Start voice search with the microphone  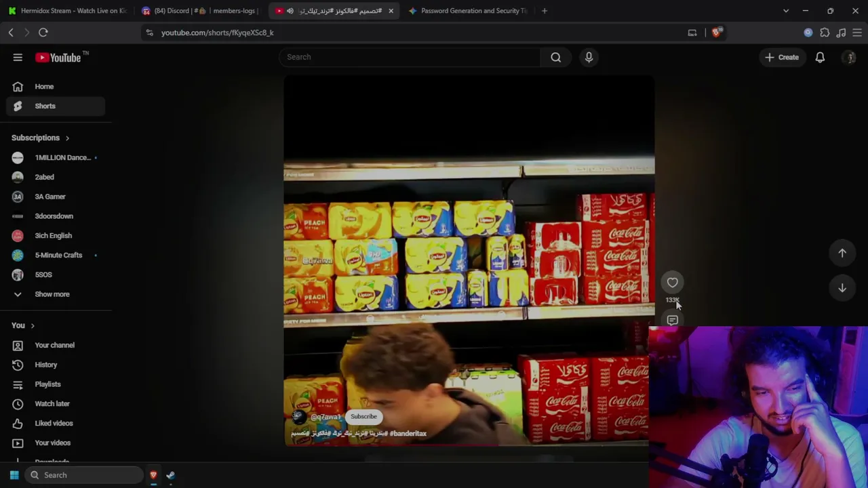coord(589,57)
